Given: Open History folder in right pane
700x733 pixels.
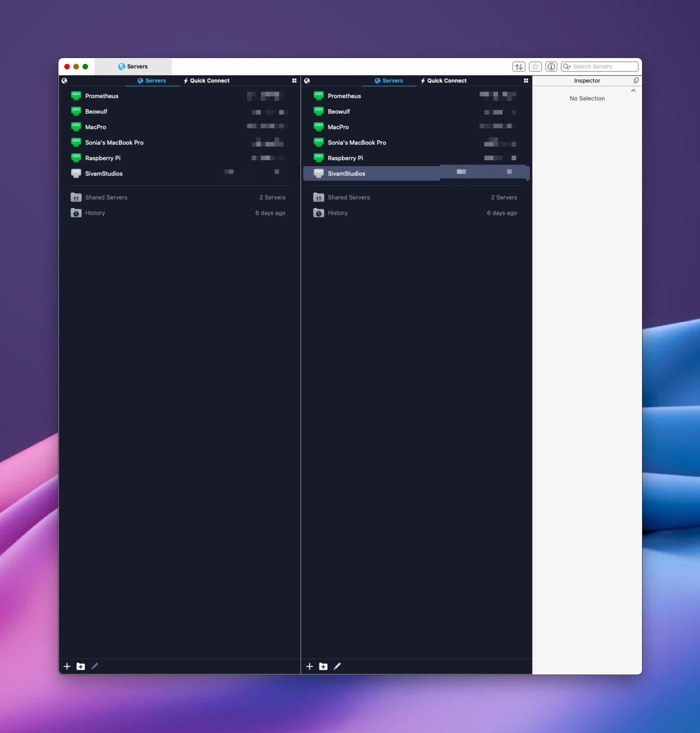Looking at the screenshot, I should point(337,213).
